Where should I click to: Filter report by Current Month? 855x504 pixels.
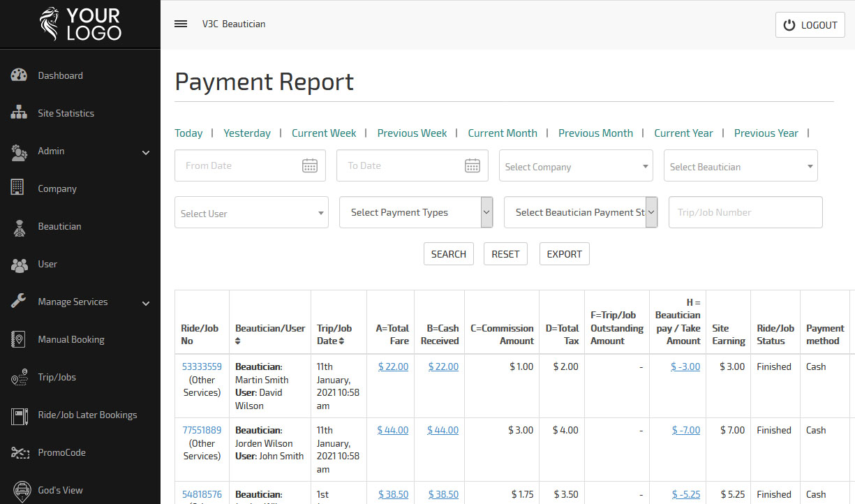click(503, 133)
